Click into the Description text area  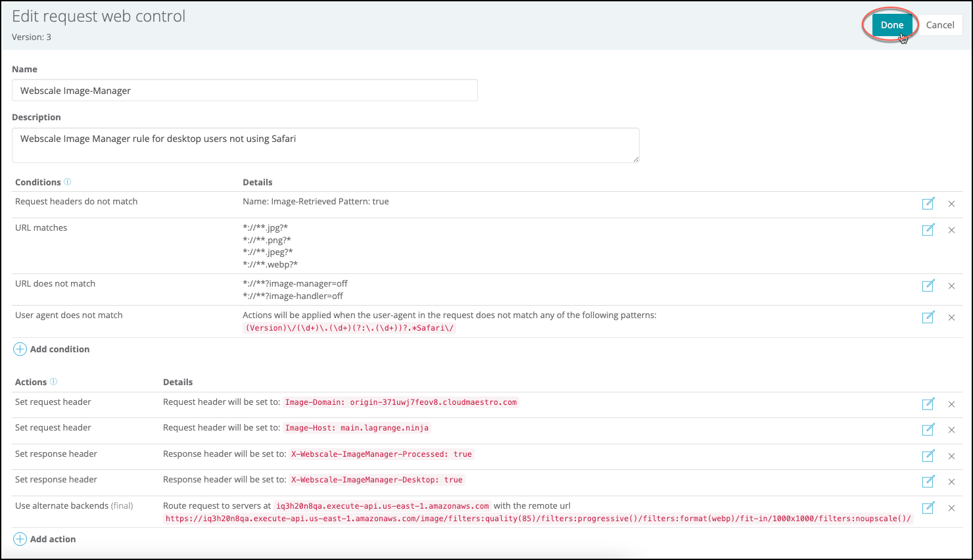tap(325, 145)
